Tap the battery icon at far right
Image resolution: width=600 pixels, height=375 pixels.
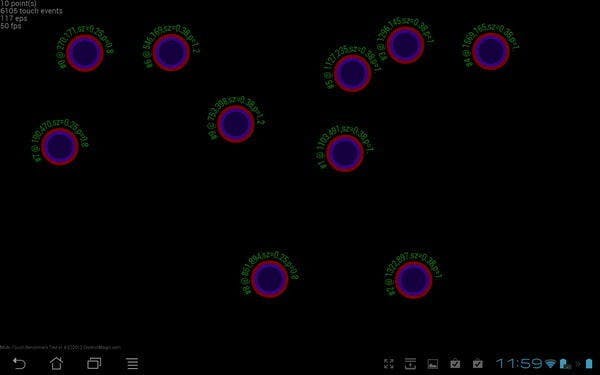589,364
